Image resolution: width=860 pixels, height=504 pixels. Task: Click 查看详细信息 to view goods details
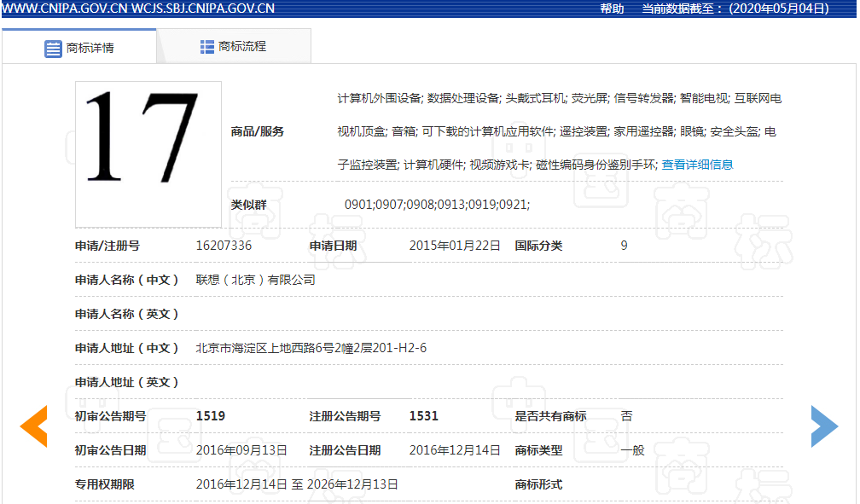[697, 165]
